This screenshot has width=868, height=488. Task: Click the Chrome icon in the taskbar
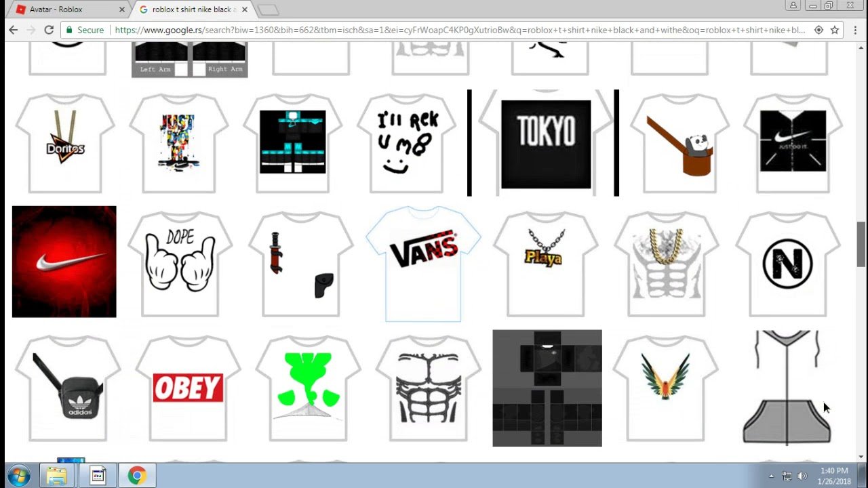coord(137,476)
